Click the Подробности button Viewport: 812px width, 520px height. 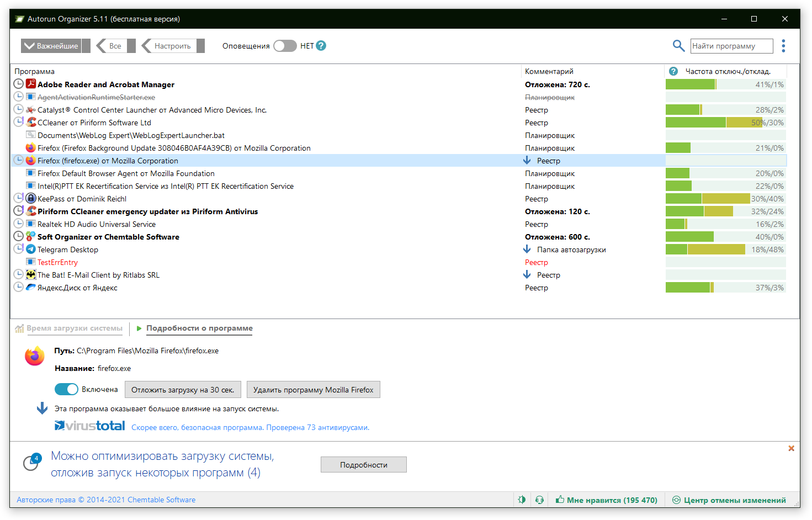click(x=364, y=465)
